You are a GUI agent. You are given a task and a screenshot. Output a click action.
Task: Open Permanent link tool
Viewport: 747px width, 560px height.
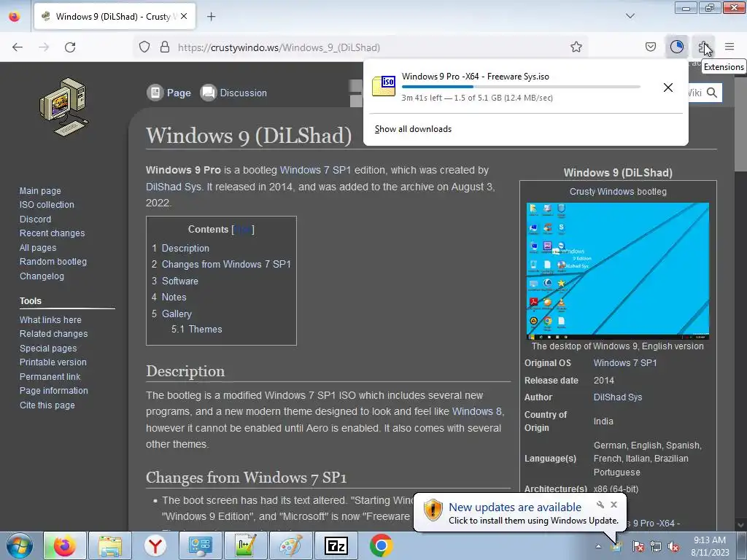pyautogui.click(x=50, y=377)
